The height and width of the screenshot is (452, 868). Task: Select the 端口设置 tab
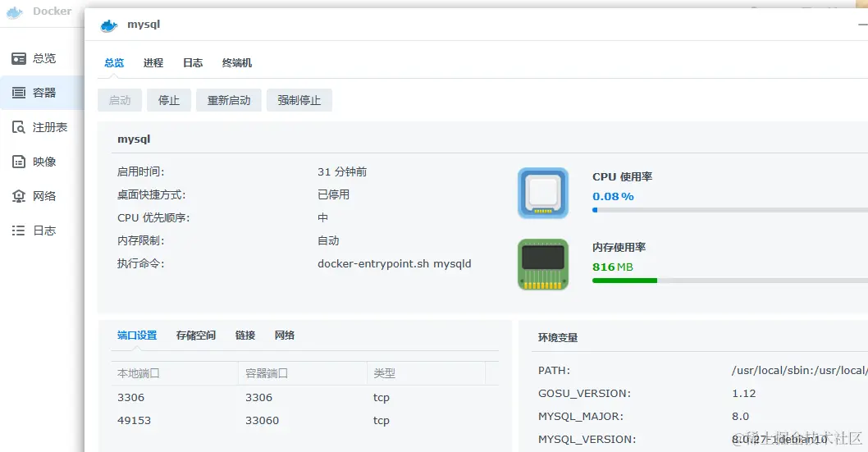click(137, 336)
